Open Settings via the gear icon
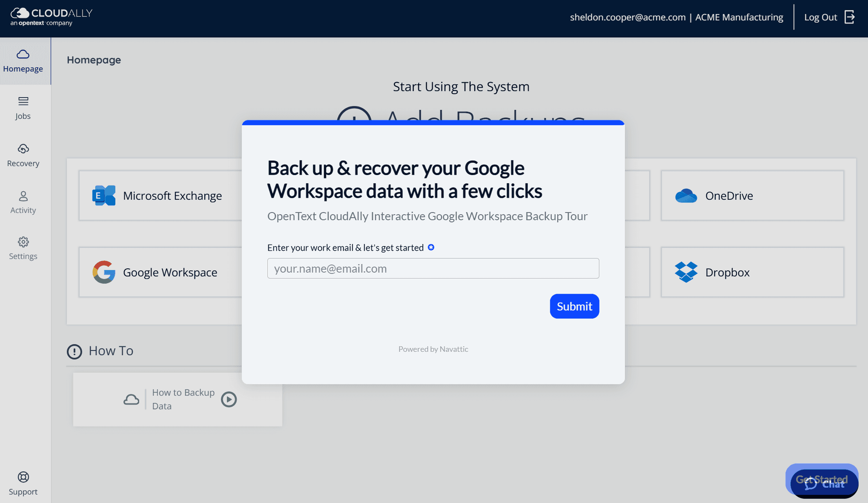The image size is (868, 503). 23,242
